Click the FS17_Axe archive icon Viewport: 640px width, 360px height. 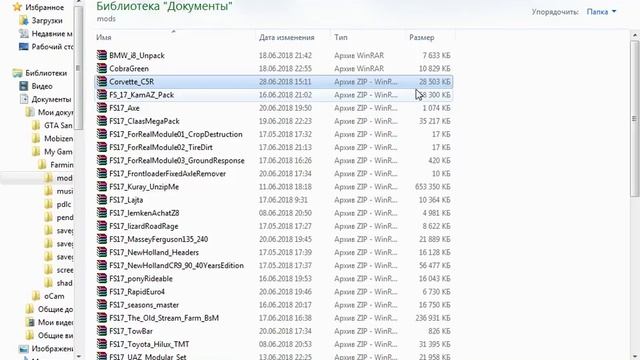click(x=102, y=108)
